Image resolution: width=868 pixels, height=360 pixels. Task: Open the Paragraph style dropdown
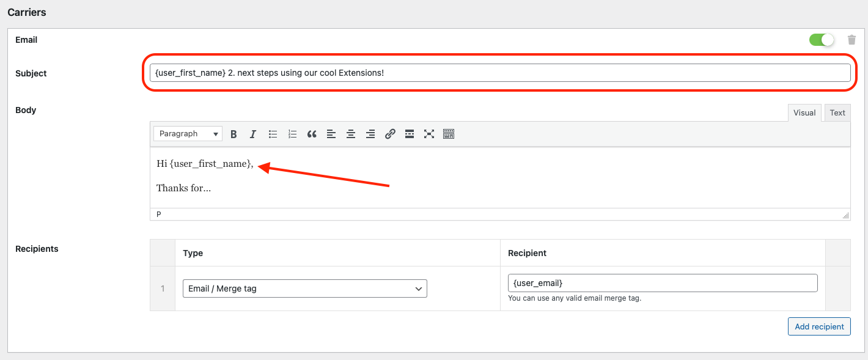click(187, 133)
